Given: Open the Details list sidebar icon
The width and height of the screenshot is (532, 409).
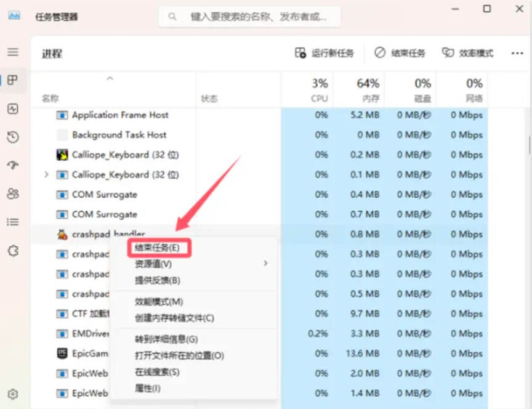Looking at the screenshot, I should pos(13,222).
